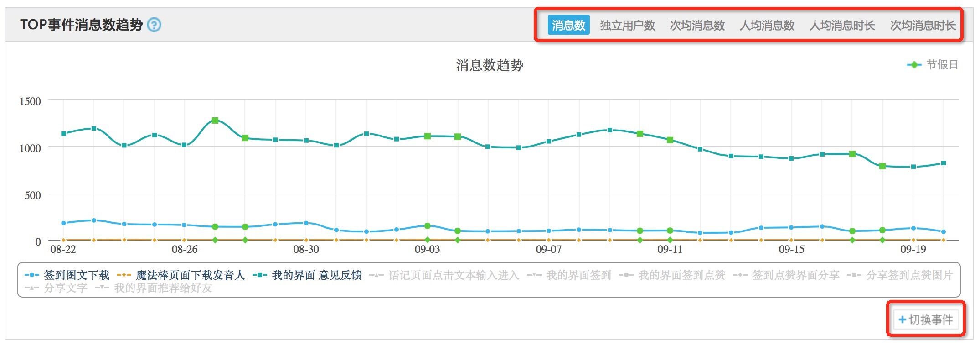Select the 次均消息数 tab
The image size is (980, 346).
tap(697, 25)
